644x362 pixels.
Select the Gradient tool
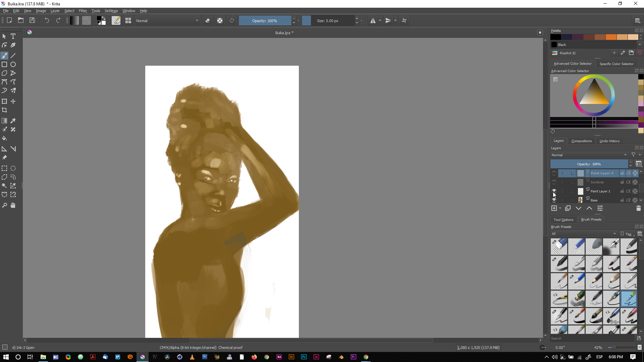pos(4,121)
